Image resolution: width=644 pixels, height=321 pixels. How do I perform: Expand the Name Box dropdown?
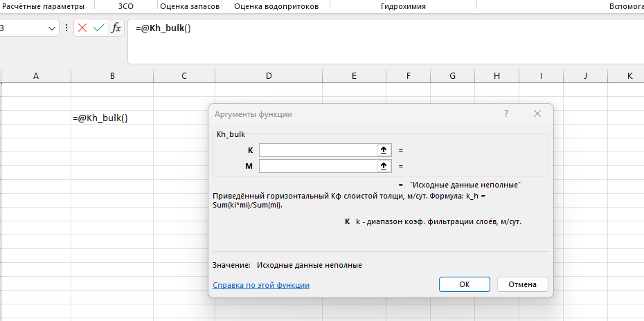(x=52, y=28)
